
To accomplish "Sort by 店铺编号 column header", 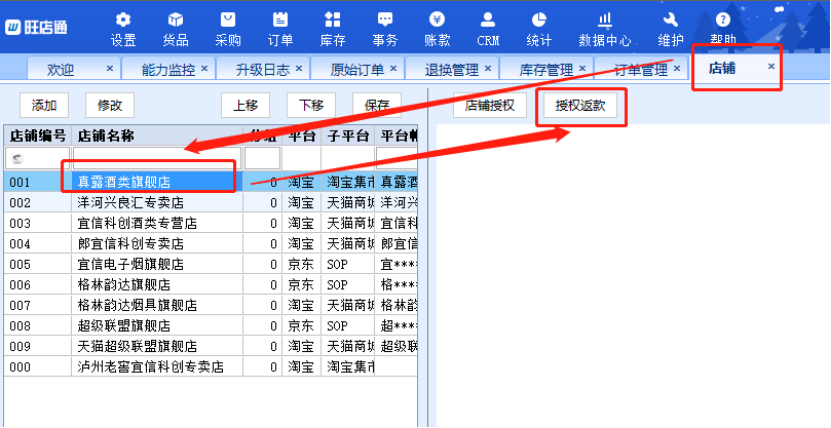I will 38,136.
